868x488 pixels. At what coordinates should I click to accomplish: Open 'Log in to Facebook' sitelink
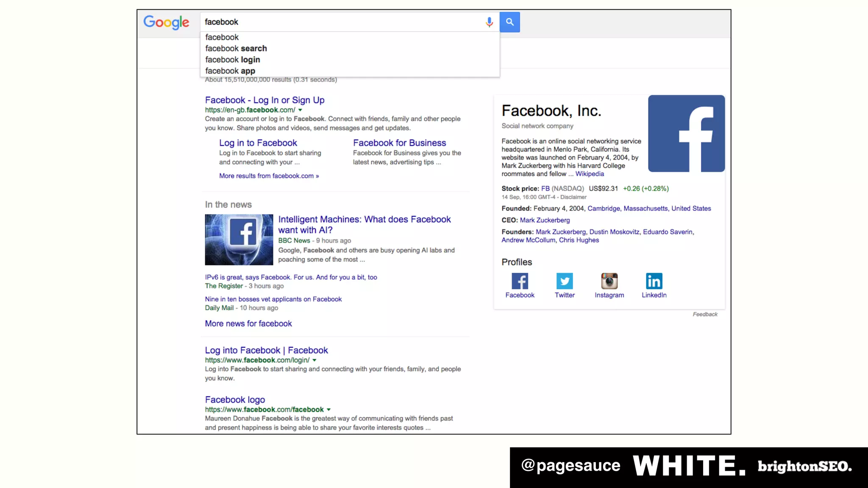pyautogui.click(x=258, y=143)
